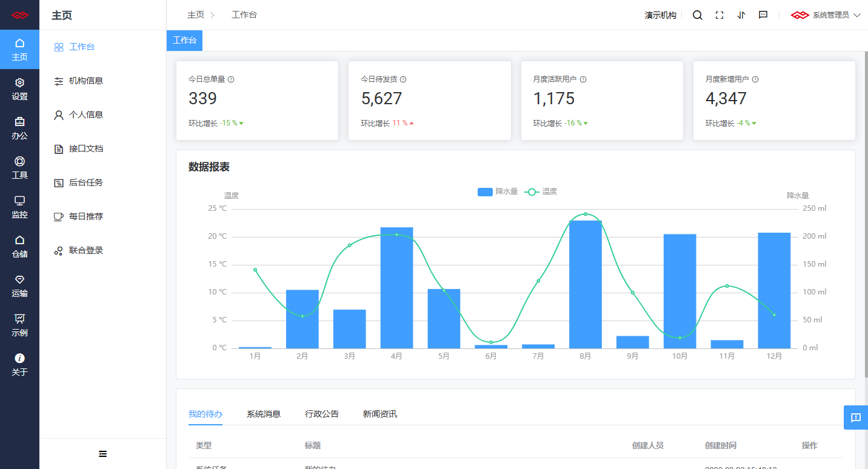Viewport: 868px width, 469px height.
Task: Click the 类型 table column header
Action: point(204,445)
